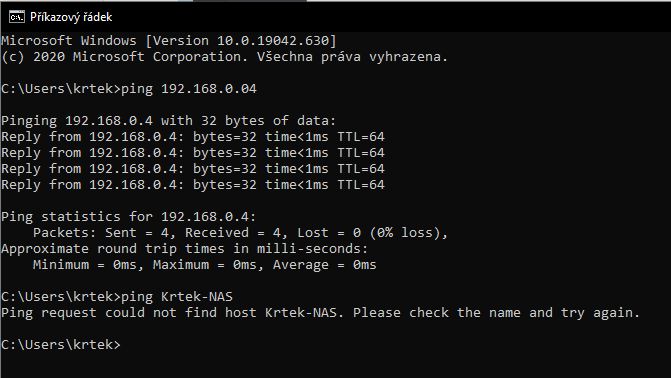The image size is (671, 378).
Task: Click the word TTL=64 in first reply
Action: click(361, 137)
